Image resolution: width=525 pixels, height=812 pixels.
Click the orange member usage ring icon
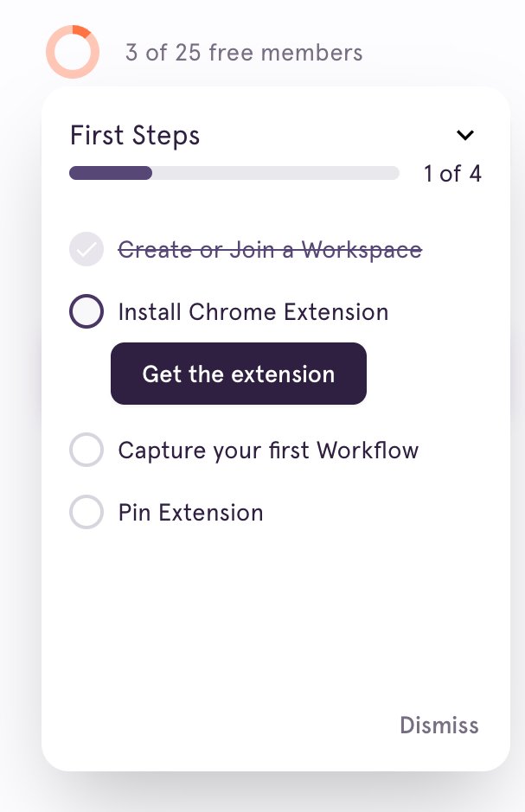click(72, 52)
